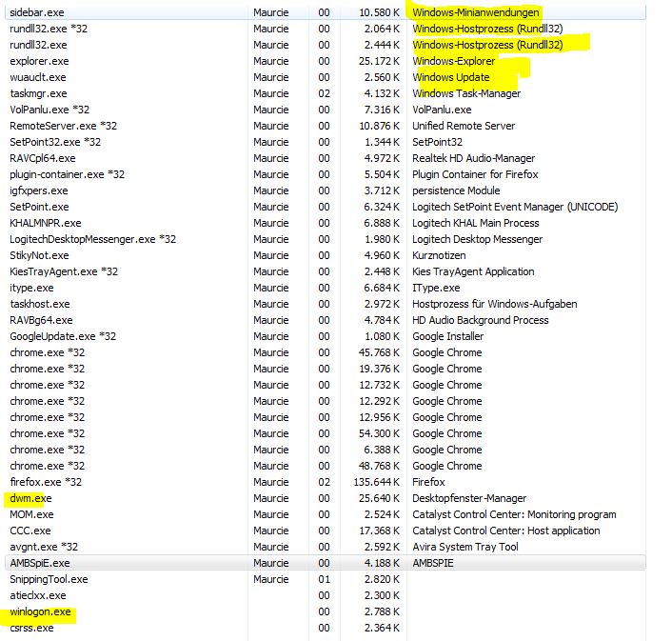Select KHALMNPR.exe process
The height and width of the screenshot is (641, 672).
[x=46, y=224]
